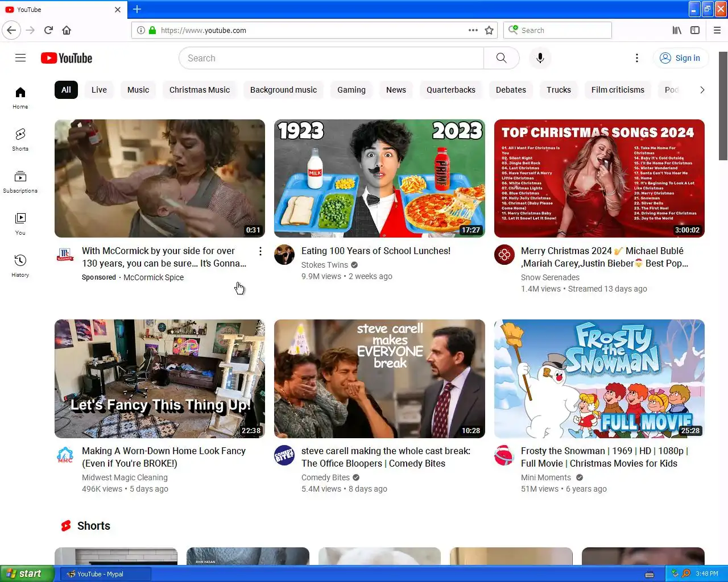This screenshot has height=582, width=728.
Task: Close the YouTube browser tab
Action: coord(118,10)
